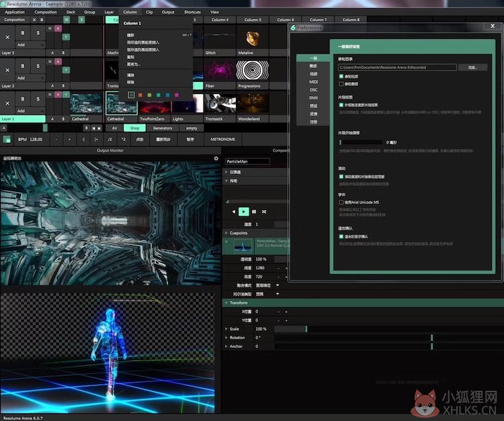Toggle Composition bypass B button
Viewport: 504px width, 421px height.
(x=42, y=20)
